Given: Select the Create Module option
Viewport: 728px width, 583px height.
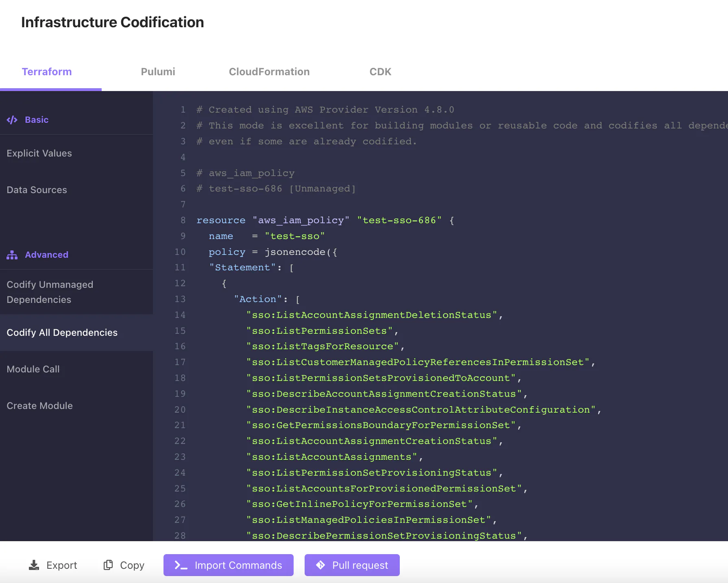Looking at the screenshot, I should [76, 406].
